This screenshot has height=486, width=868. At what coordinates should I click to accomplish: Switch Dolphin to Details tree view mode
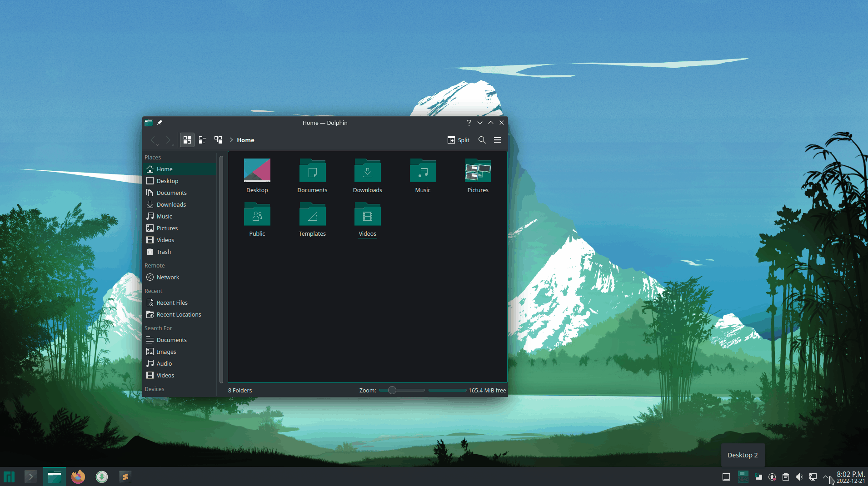(x=218, y=140)
